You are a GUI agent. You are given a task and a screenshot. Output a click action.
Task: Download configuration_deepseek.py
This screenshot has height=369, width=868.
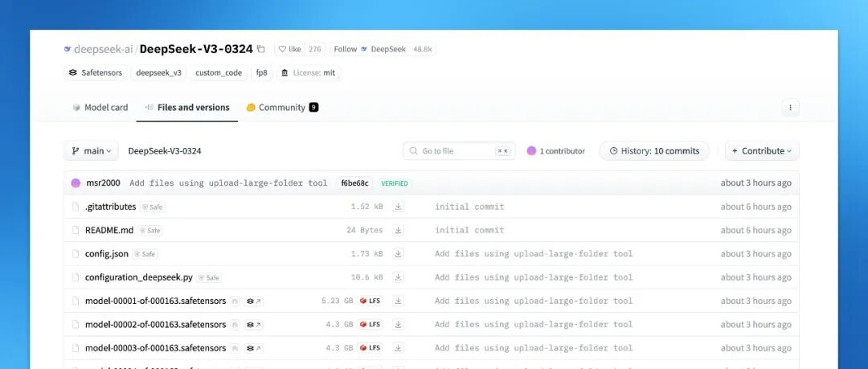click(x=398, y=277)
